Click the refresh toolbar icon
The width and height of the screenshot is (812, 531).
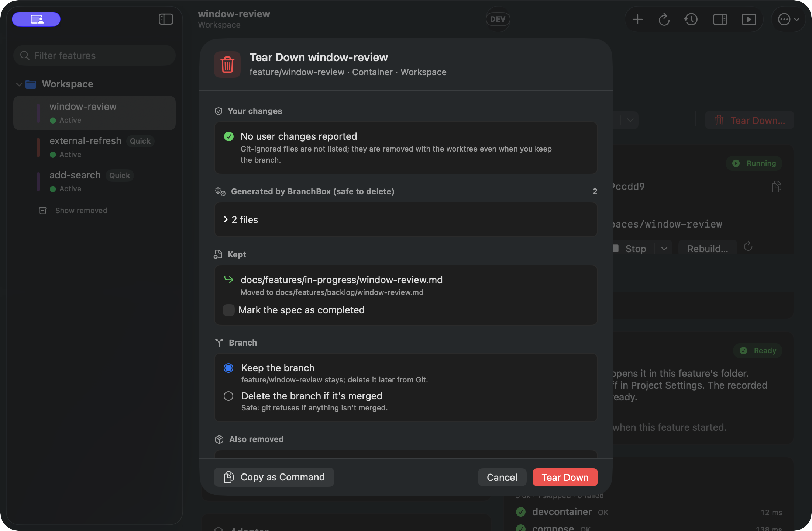(664, 19)
